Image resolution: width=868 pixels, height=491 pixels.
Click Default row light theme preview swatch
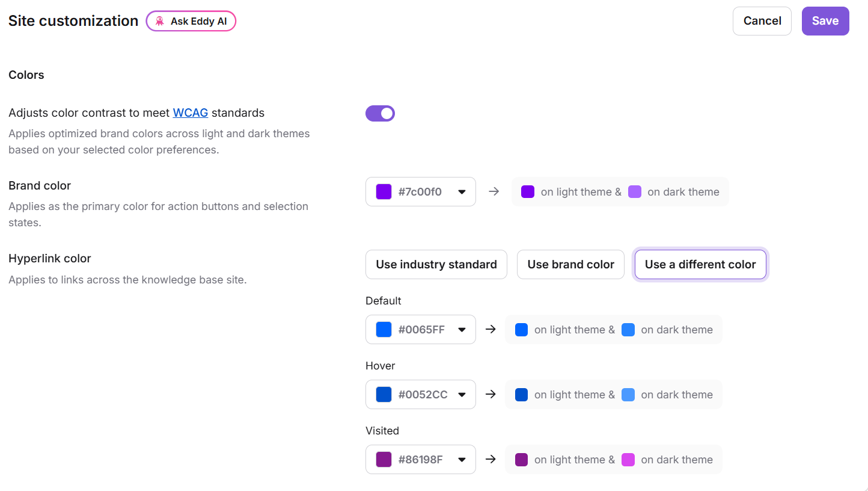click(x=522, y=330)
